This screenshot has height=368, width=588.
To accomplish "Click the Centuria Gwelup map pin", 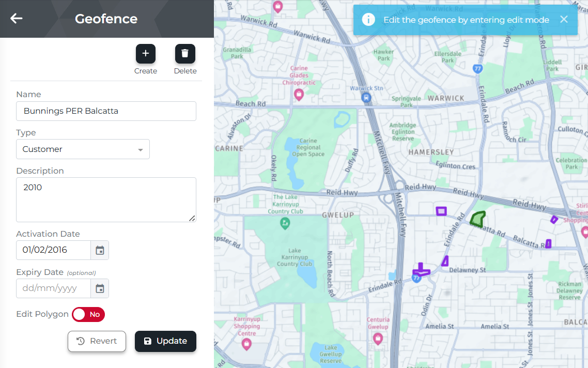I will point(378,339).
